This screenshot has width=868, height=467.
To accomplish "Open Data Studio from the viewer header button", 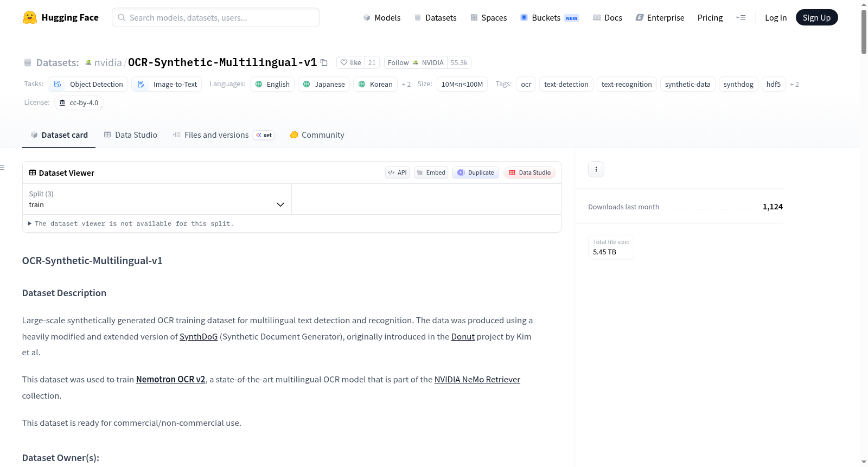I will click(x=529, y=172).
